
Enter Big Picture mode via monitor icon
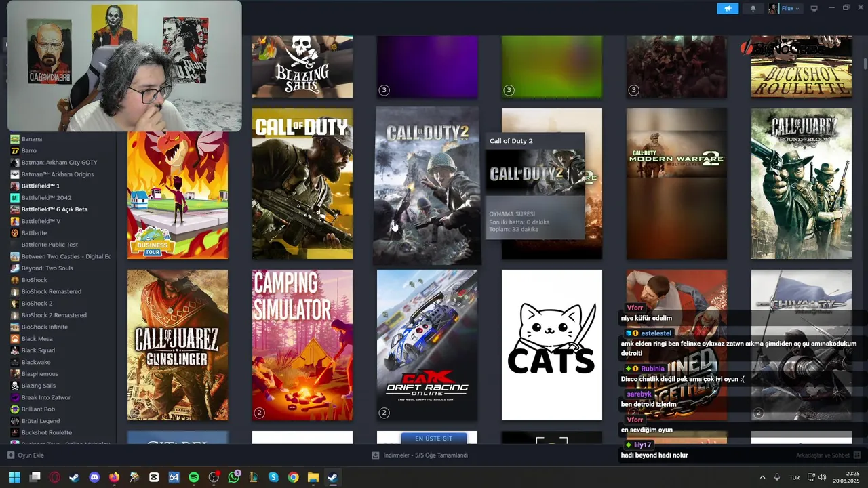coord(814,8)
